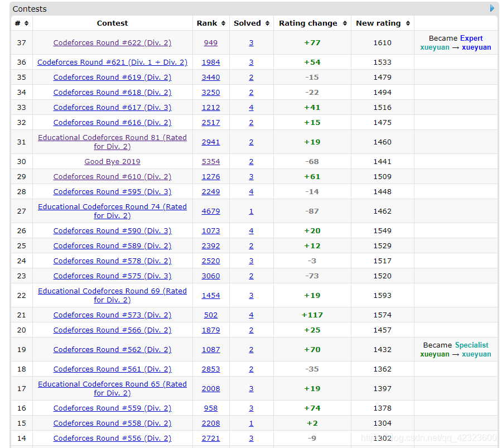Viewport: 502px width, 448px height.
Task: Click the Became Specialist note
Action: tap(456, 349)
